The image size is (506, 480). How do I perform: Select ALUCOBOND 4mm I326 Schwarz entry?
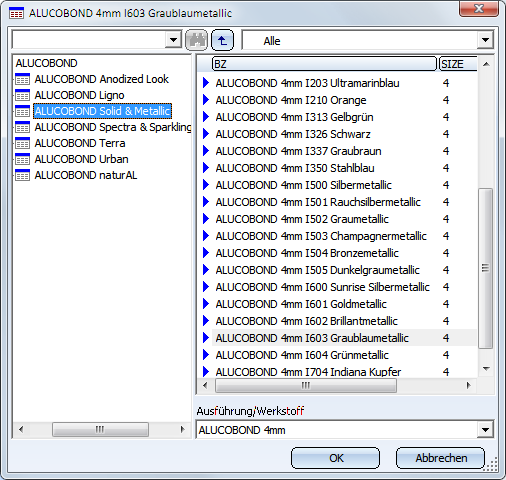344,134
